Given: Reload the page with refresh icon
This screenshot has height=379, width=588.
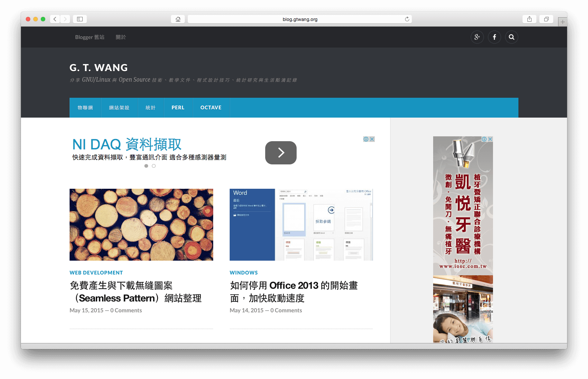Looking at the screenshot, I should (x=407, y=19).
